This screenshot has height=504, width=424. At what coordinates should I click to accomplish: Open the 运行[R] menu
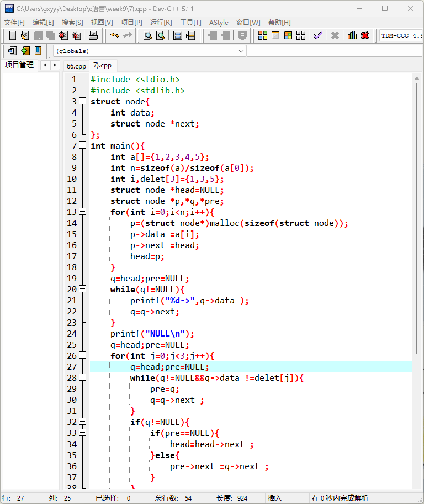point(161,22)
